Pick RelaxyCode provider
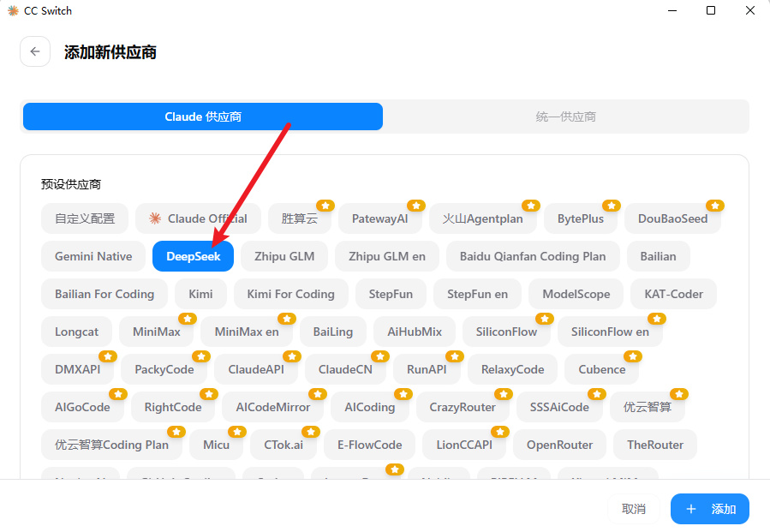 513,369
